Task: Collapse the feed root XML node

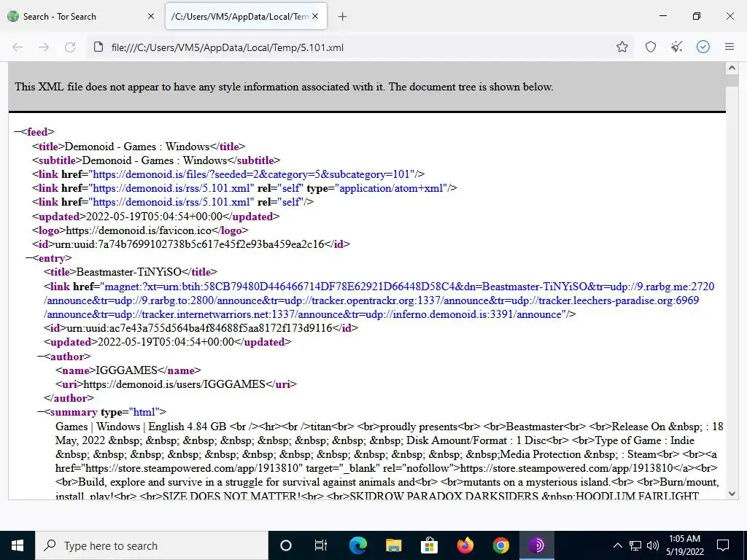Action: pyautogui.click(x=18, y=132)
